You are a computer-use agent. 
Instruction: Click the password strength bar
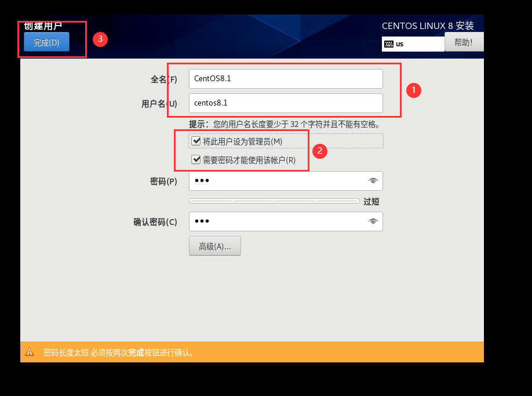pyautogui.click(x=274, y=201)
